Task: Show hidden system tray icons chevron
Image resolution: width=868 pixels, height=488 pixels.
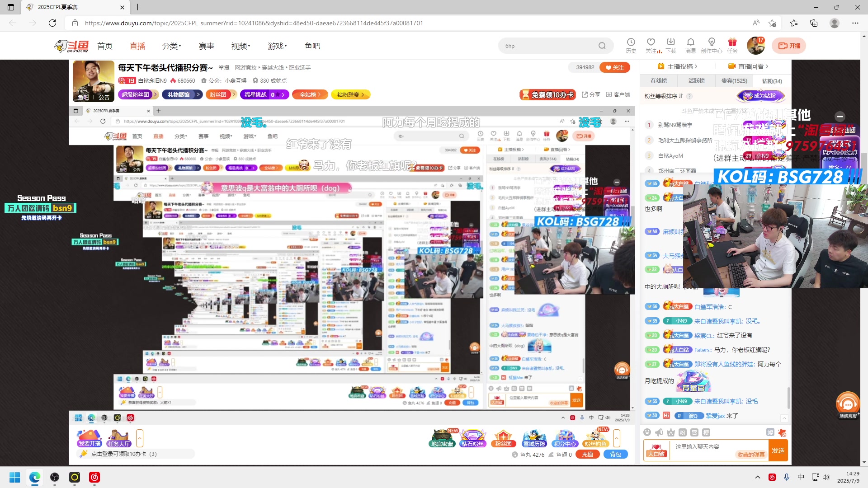Action: [758, 477]
